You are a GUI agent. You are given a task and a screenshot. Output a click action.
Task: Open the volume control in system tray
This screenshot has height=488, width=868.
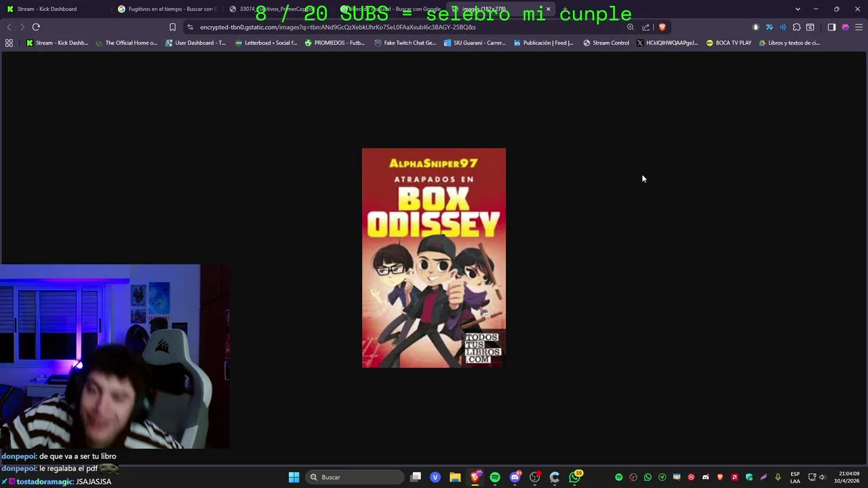[823, 477]
